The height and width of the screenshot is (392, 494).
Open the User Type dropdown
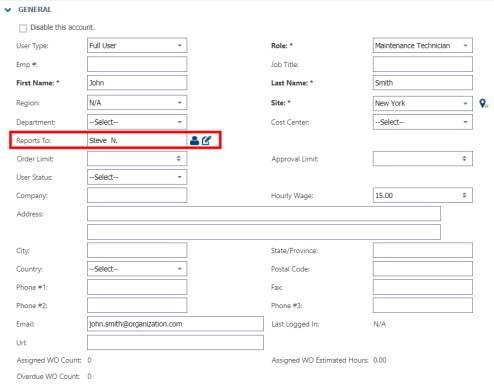(137, 45)
